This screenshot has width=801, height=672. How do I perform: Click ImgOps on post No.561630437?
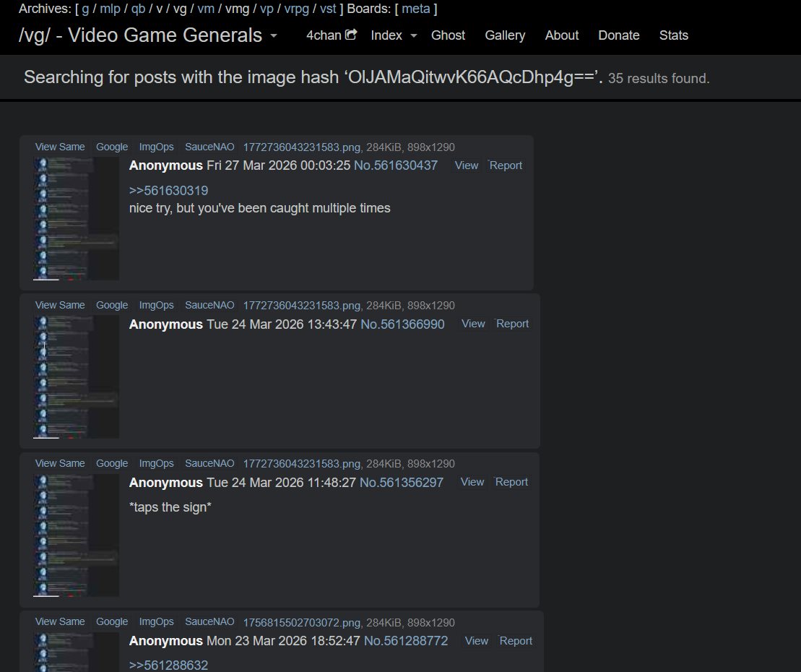[x=156, y=147]
